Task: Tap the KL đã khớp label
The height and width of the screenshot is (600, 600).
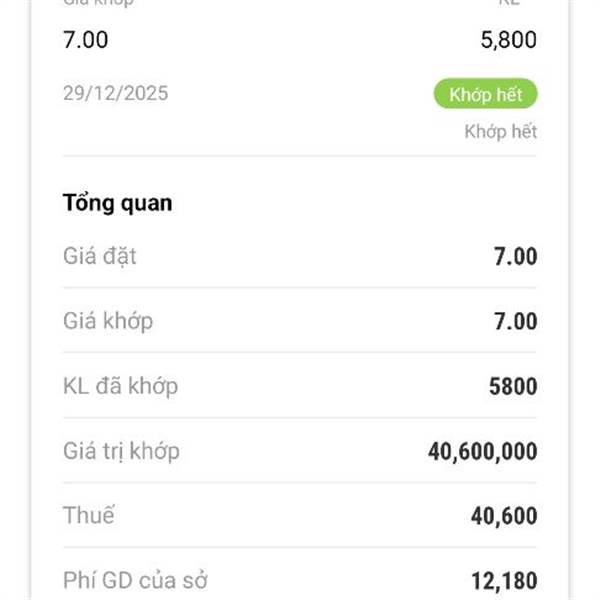Action: pyautogui.click(x=119, y=386)
